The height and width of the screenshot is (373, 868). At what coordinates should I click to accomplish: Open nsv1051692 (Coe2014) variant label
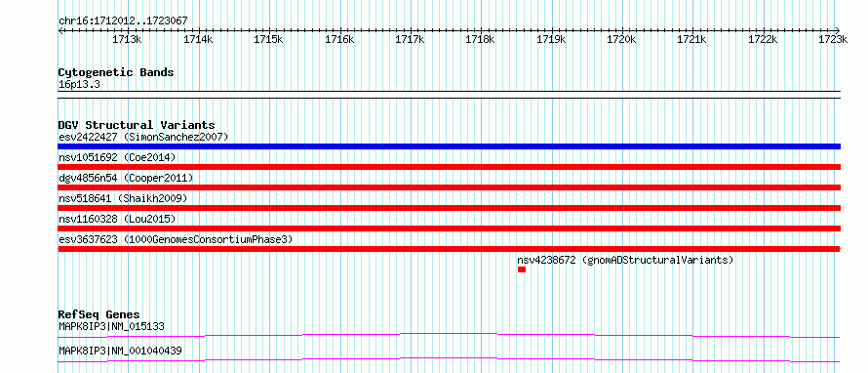click(117, 157)
